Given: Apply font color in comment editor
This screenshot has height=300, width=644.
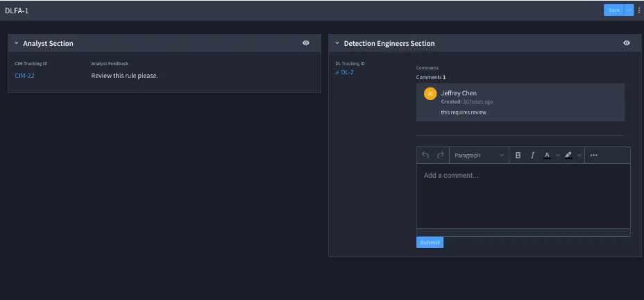Looking at the screenshot, I should [x=547, y=156].
